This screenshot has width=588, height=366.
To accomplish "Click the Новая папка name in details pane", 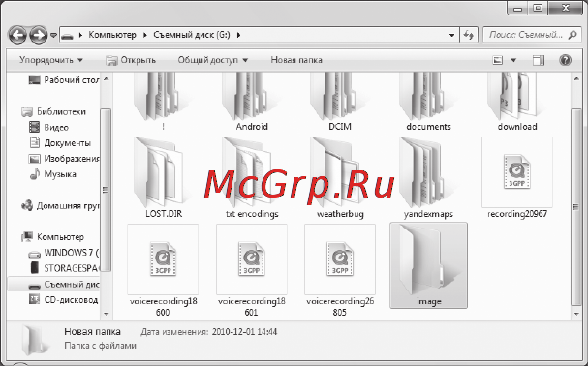I will click(x=92, y=332).
